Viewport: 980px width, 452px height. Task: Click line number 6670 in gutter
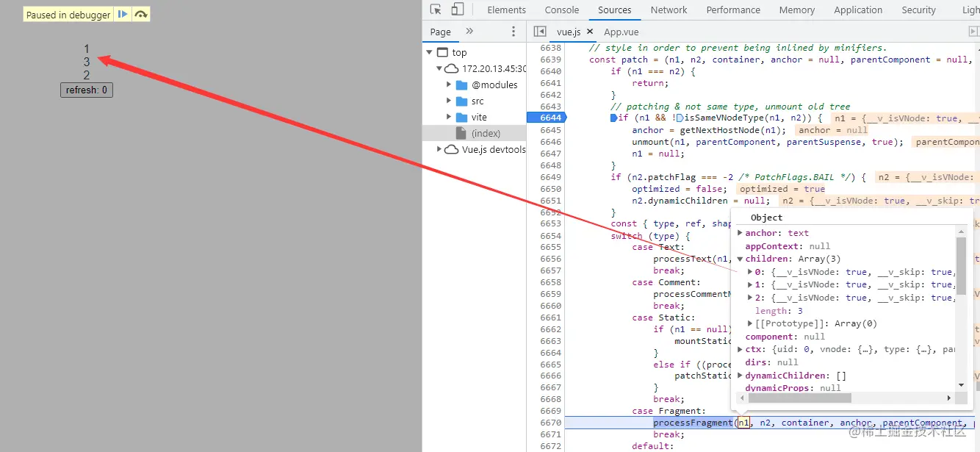pos(550,423)
